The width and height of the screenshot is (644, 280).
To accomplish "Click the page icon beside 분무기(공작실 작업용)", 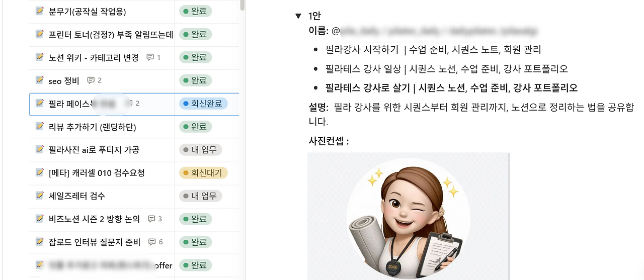I will (x=40, y=11).
